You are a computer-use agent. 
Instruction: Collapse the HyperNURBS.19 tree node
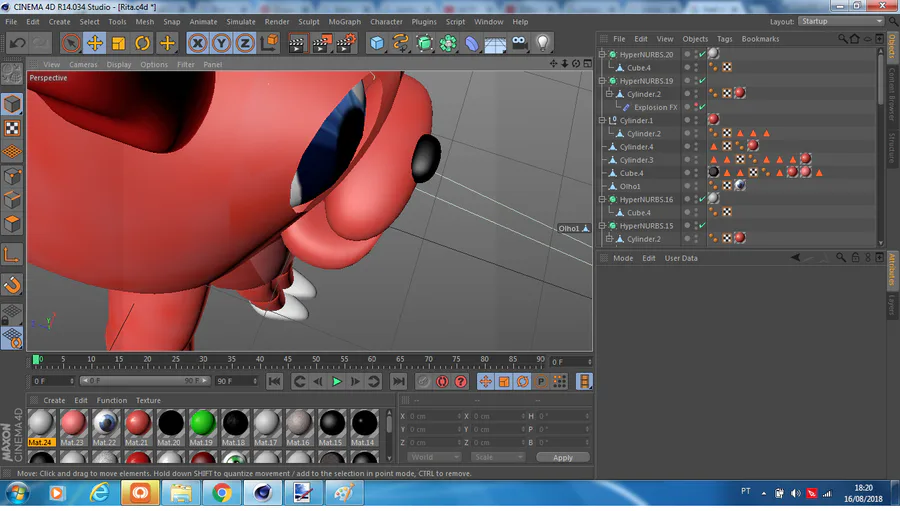click(x=602, y=81)
